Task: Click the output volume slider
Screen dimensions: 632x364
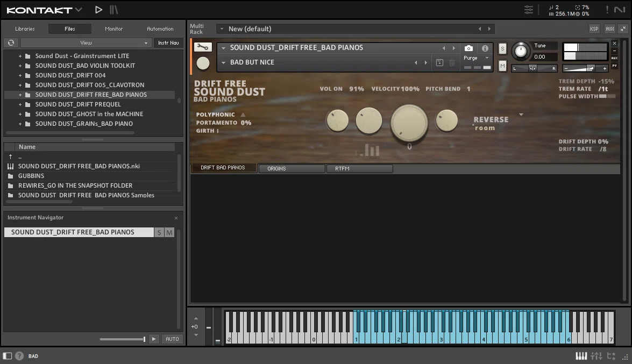Action: coord(585,68)
